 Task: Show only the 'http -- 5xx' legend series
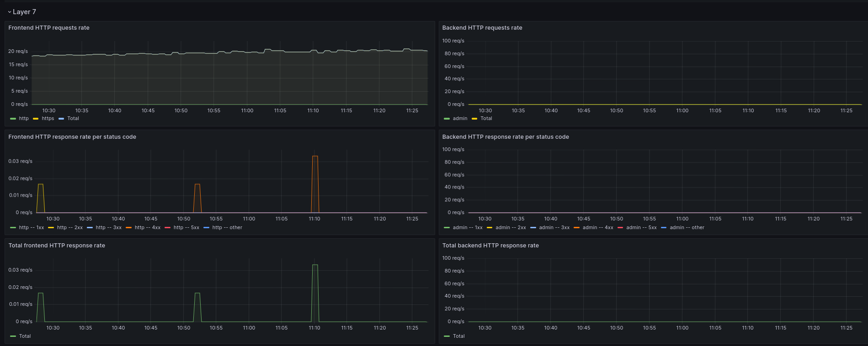point(186,228)
